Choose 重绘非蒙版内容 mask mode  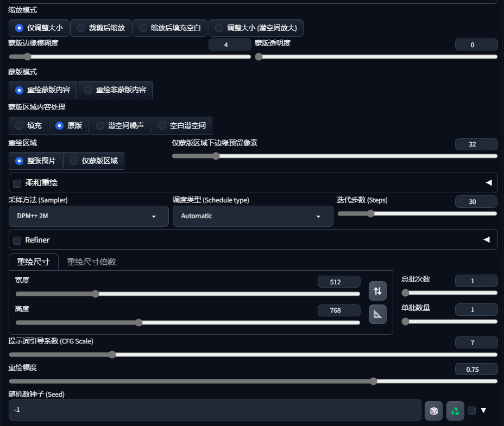coord(115,90)
